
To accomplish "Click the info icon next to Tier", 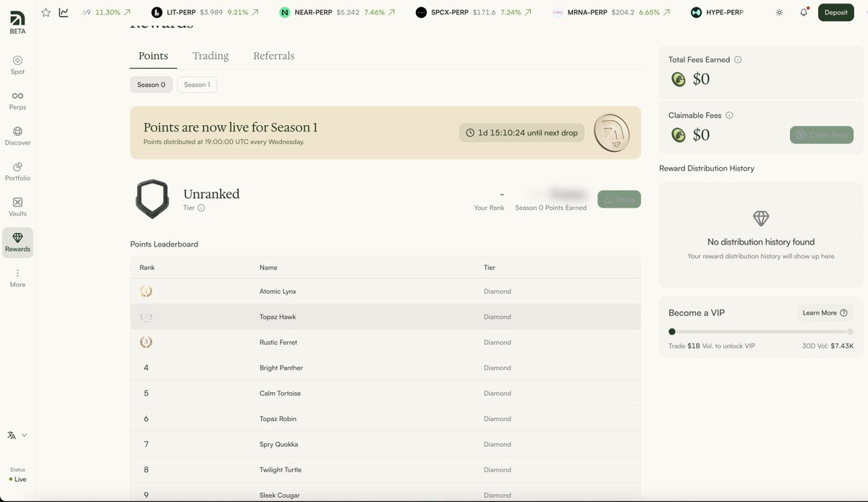I will [x=201, y=208].
